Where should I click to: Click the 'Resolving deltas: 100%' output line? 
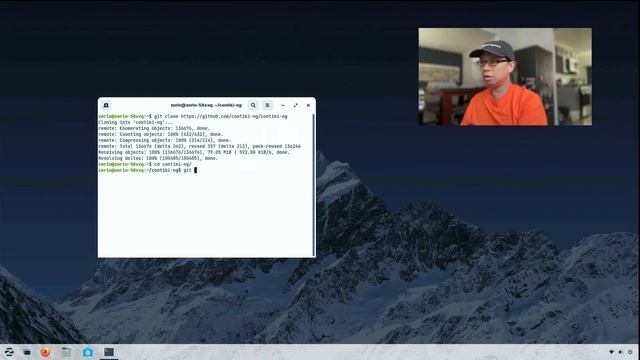158,158
